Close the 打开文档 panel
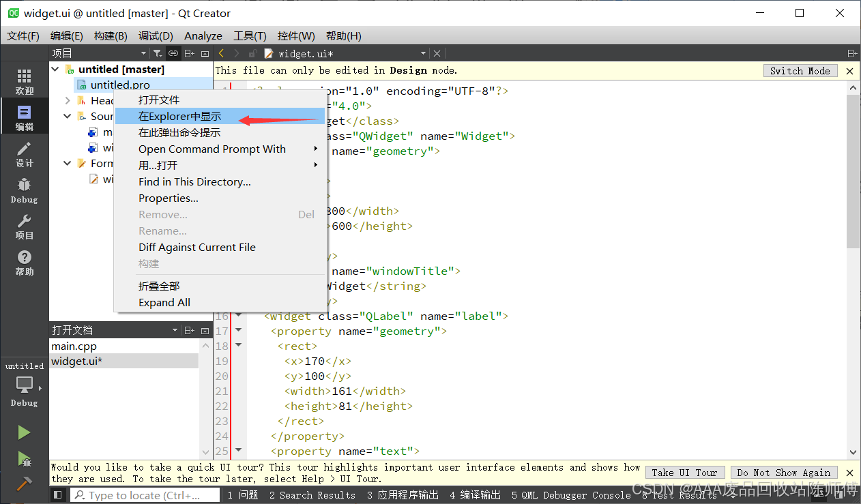Screen dimensions: 861x504 coord(205,330)
